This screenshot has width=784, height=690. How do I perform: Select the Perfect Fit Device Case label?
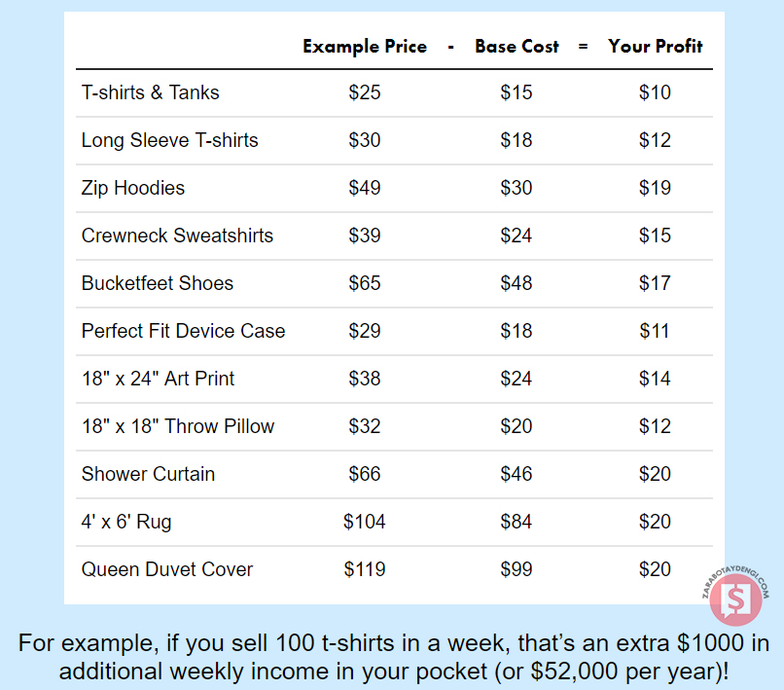183,331
